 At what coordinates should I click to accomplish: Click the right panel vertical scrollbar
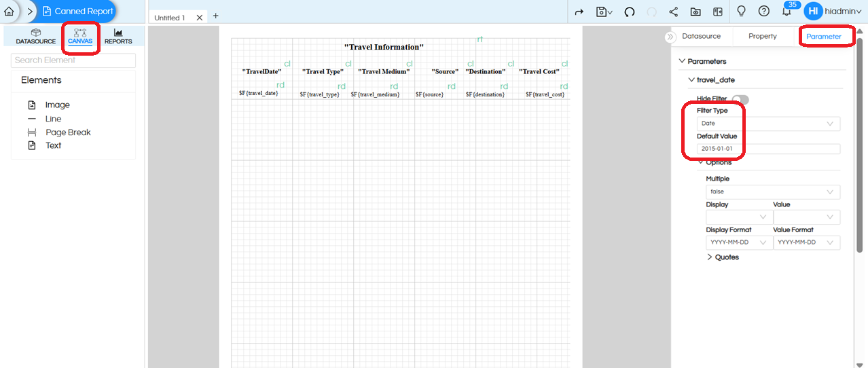860,146
